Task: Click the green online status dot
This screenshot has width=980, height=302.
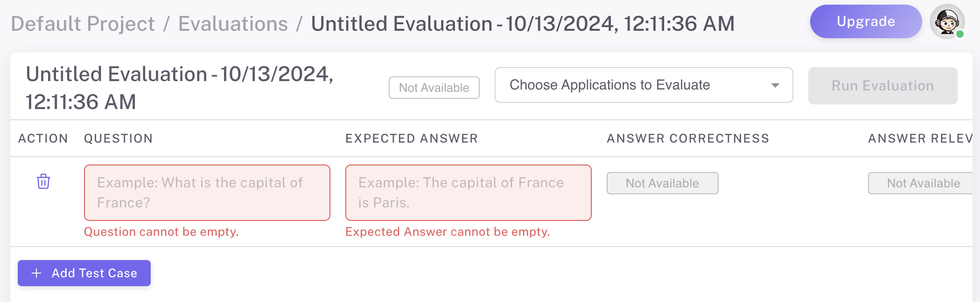Action: point(960,34)
